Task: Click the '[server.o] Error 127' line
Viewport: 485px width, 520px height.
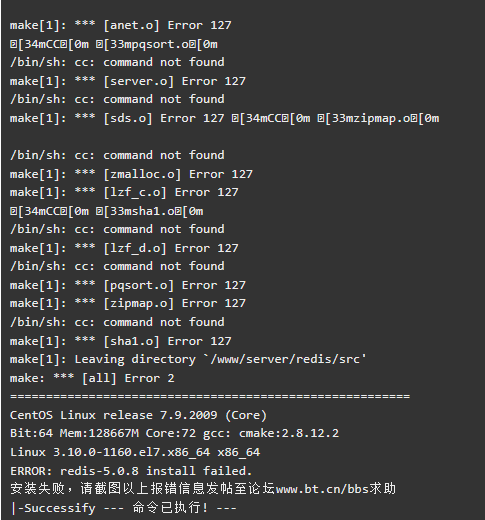Action: (128, 81)
